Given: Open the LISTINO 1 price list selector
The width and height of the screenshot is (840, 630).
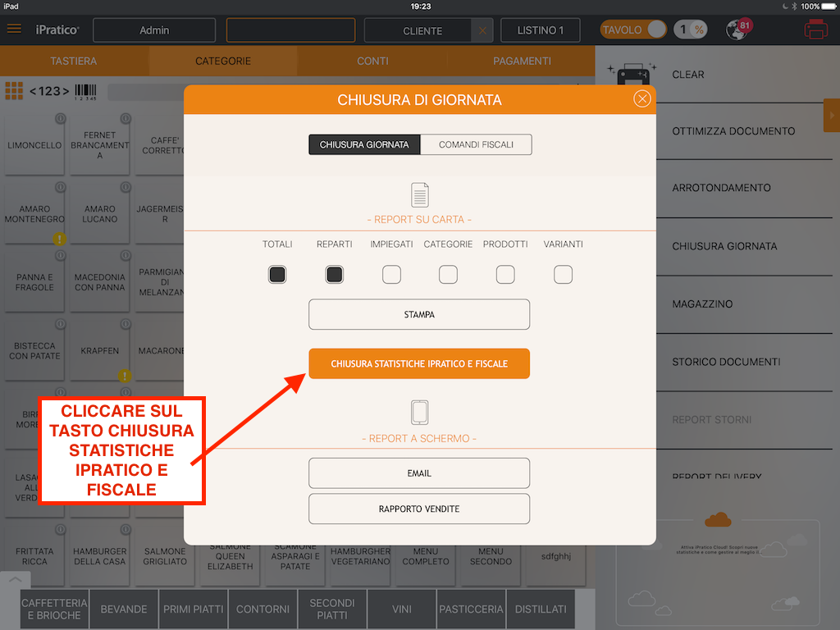Looking at the screenshot, I should (x=540, y=30).
